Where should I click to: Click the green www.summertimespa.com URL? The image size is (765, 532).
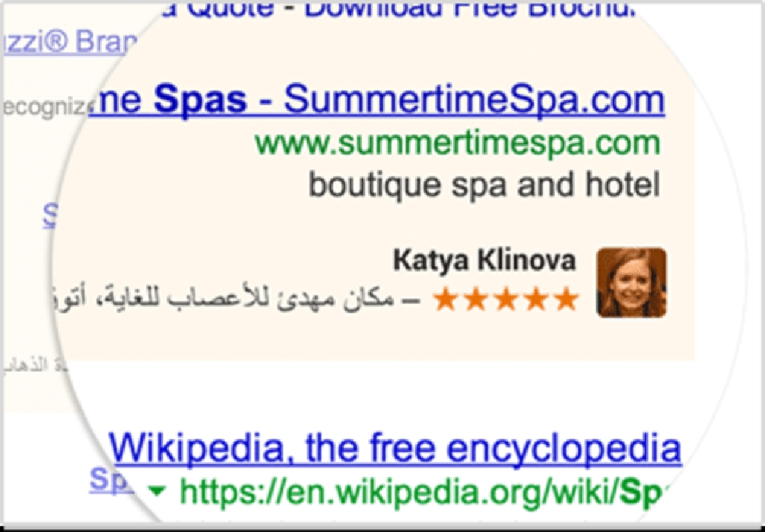458,143
